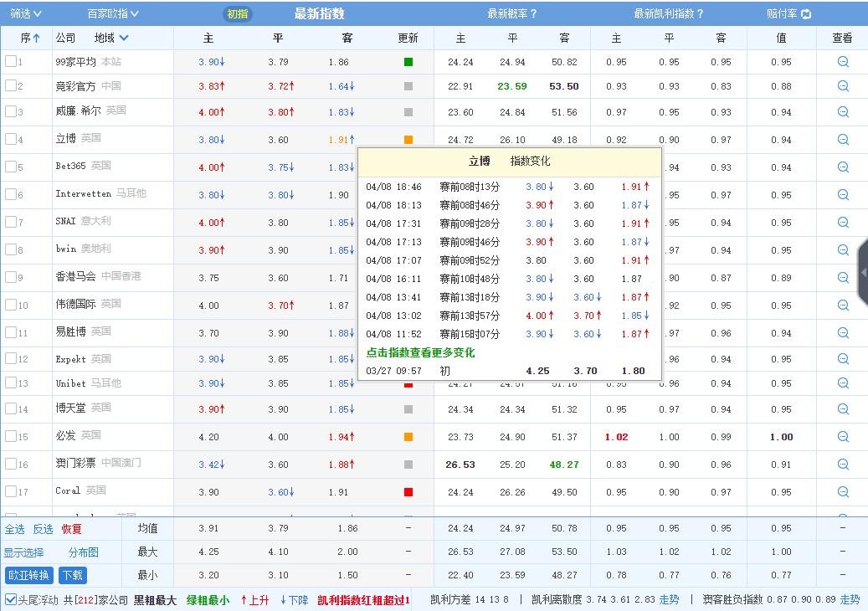Open the 筛选 dropdown
Image resolution: width=868 pixels, height=611 pixels.
click(26, 14)
